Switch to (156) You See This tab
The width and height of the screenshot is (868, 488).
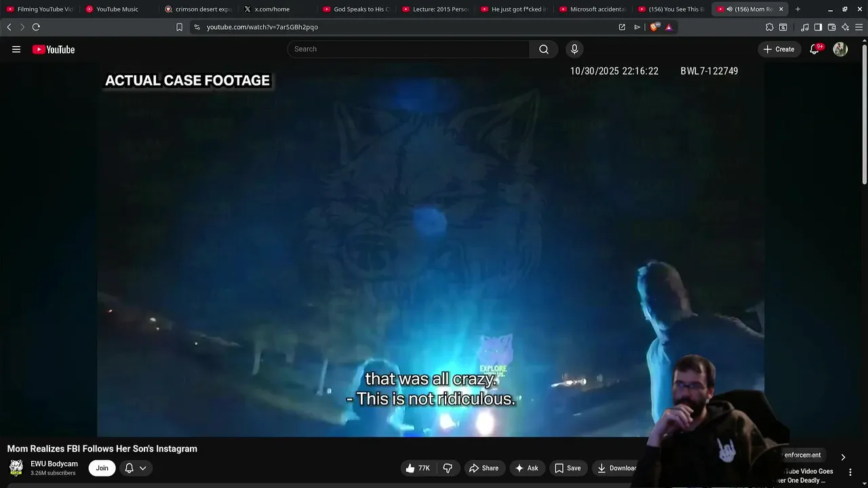pyautogui.click(x=671, y=9)
